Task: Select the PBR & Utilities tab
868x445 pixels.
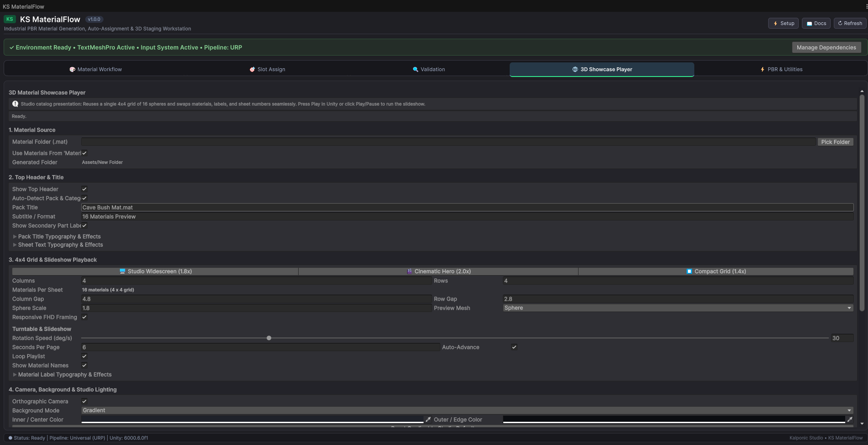Action: [x=781, y=69]
